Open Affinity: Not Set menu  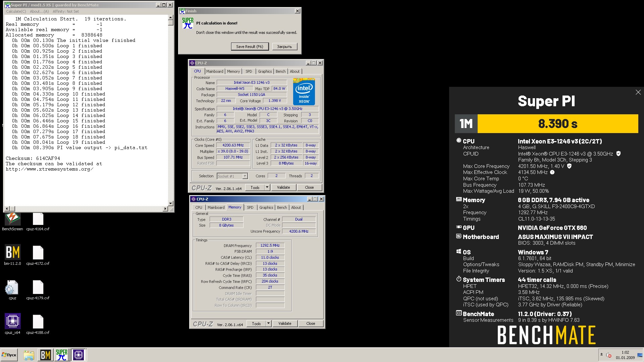[66, 11]
